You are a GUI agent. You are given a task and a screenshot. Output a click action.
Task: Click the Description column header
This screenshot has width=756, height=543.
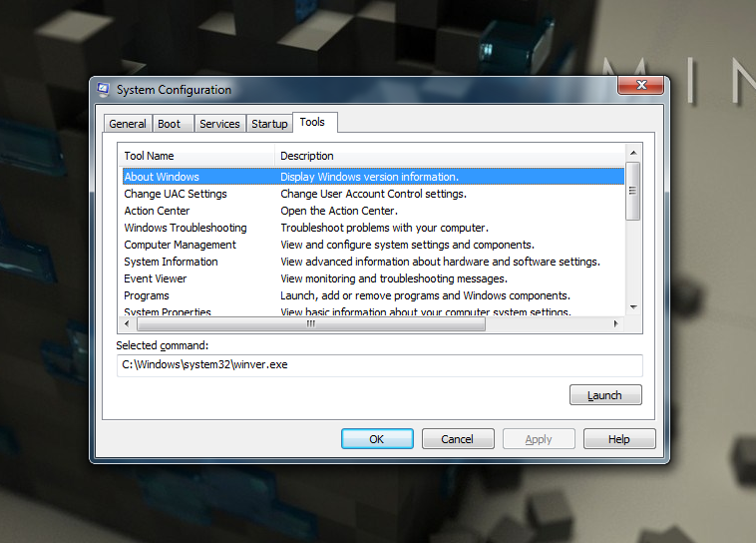450,156
